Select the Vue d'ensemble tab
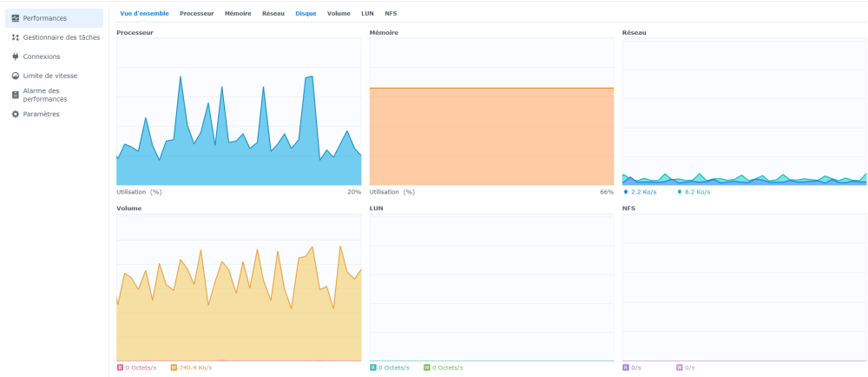 click(144, 14)
